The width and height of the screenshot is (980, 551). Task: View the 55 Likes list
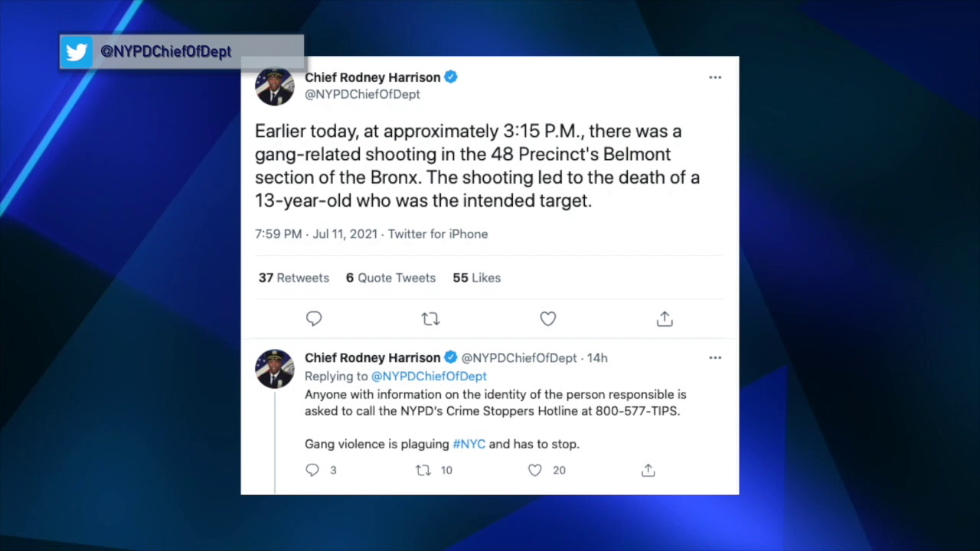476,278
